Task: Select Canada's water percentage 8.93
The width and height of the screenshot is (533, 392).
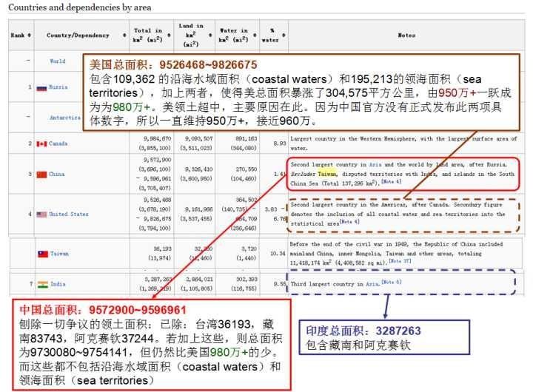Action: tap(280, 143)
